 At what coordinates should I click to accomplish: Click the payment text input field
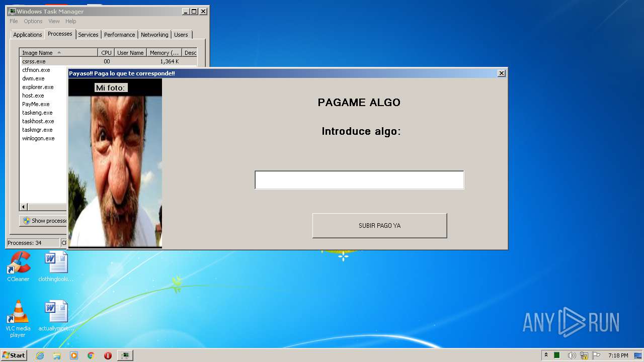(x=359, y=180)
